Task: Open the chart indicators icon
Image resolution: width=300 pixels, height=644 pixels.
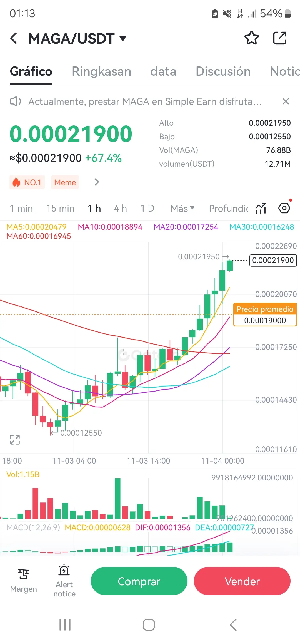Action: click(x=261, y=208)
